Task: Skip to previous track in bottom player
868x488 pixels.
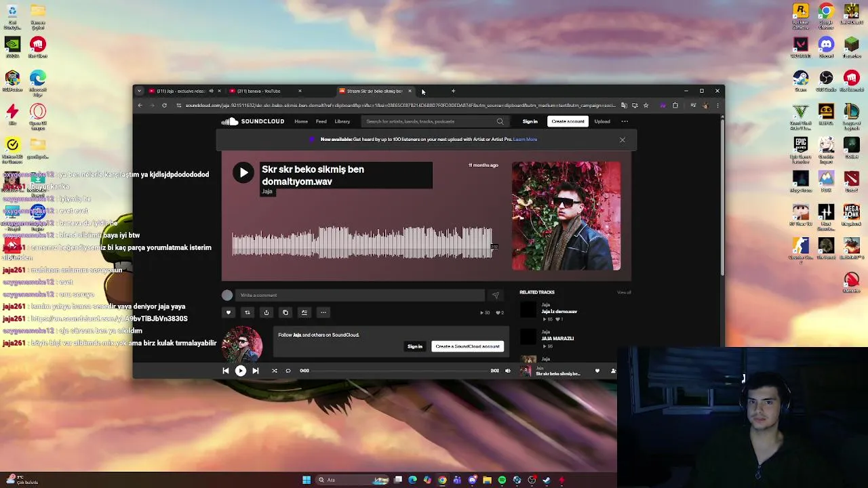Action: click(226, 371)
